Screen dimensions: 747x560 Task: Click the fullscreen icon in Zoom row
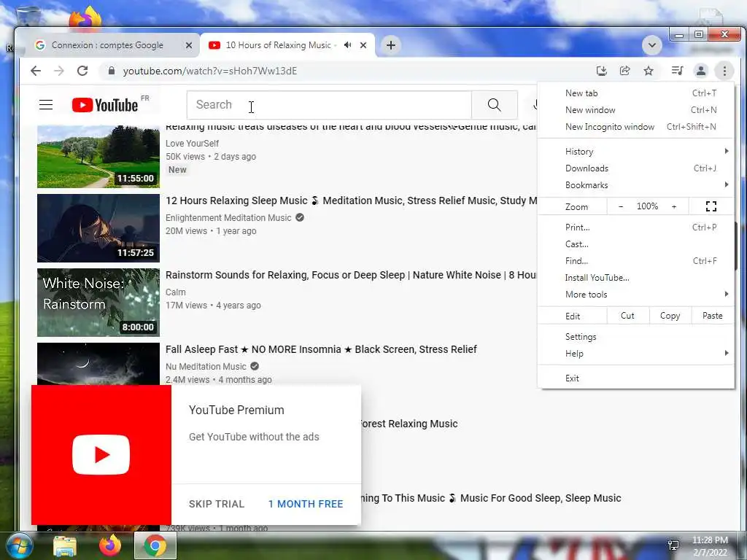click(711, 206)
